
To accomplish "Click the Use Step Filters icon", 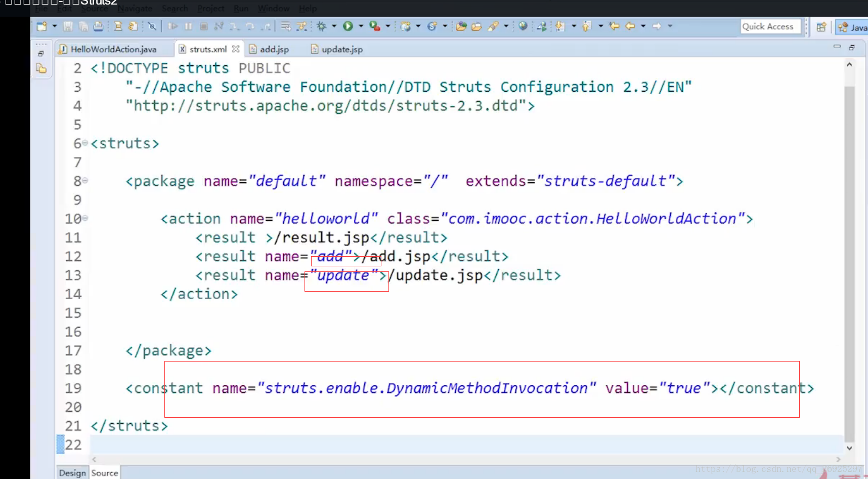I will click(301, 26).
